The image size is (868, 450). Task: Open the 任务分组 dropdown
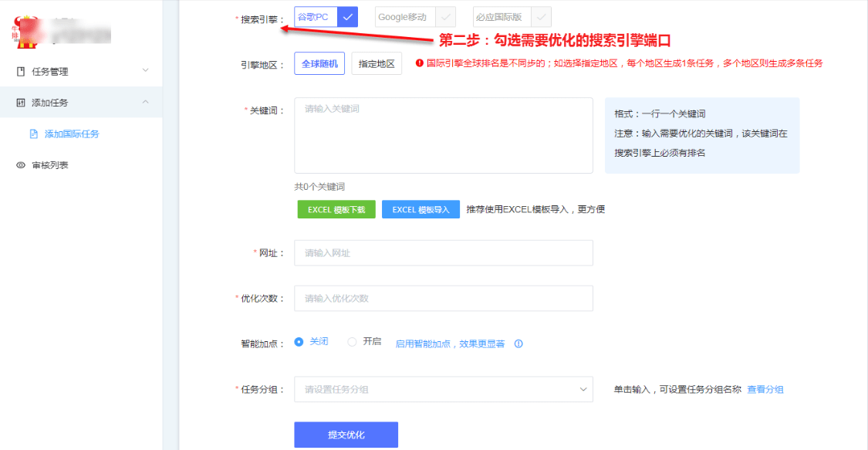[x=443, y=390]
